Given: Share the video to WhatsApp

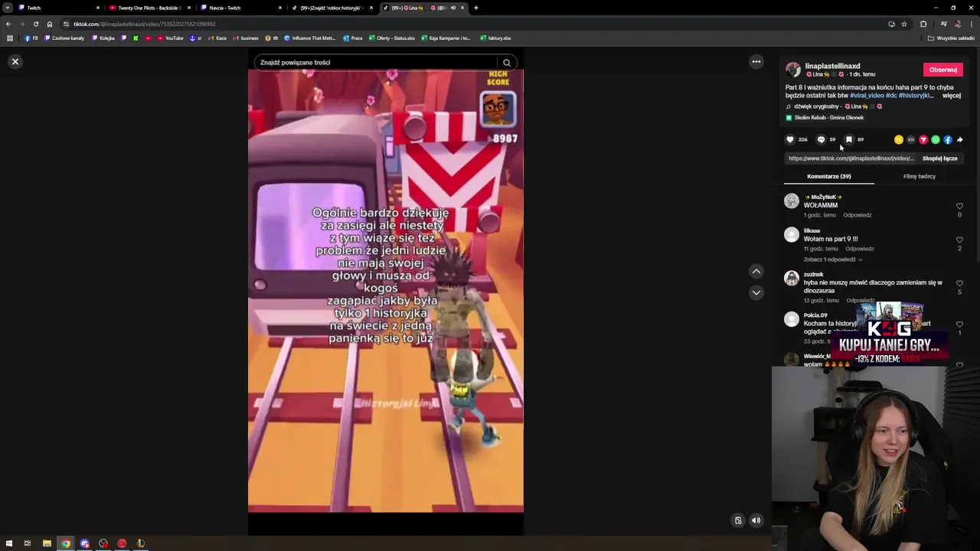Looking at the screenshot, I should click(935, 140).
